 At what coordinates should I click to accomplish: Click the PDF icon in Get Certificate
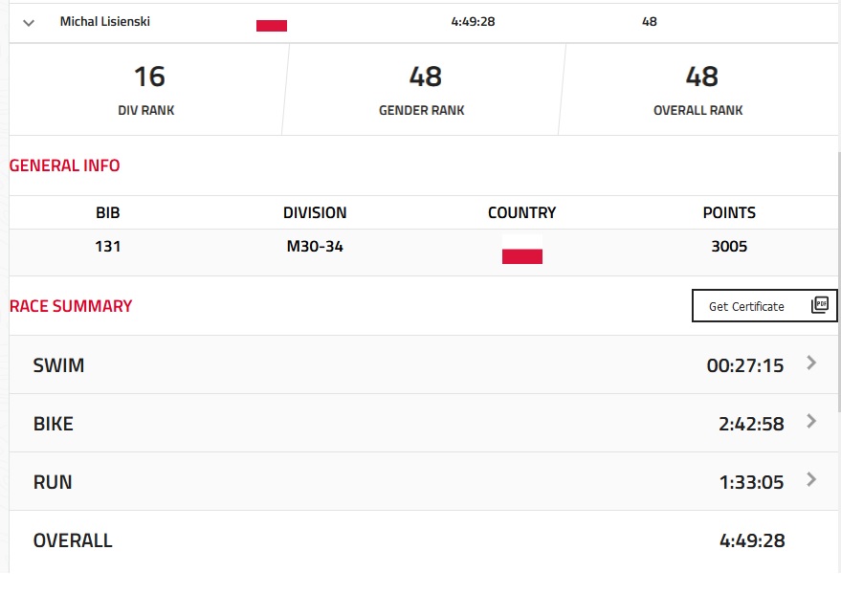click(x=820, y=305)
